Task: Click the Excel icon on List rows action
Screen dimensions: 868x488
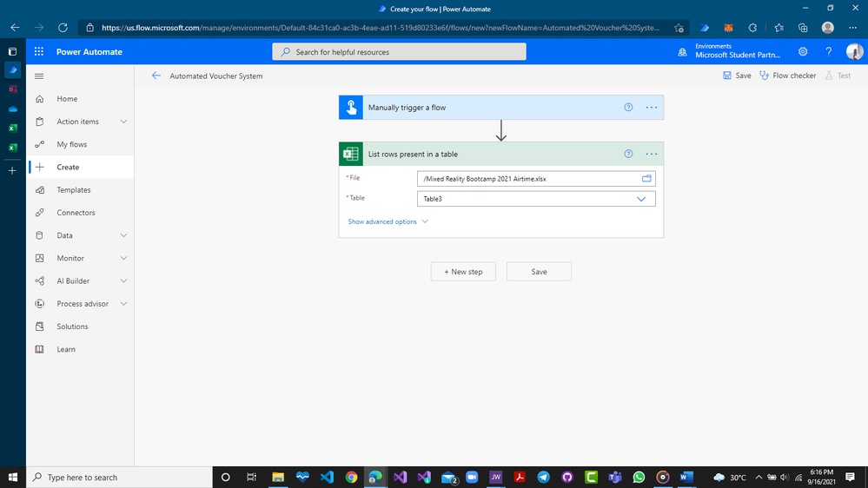Action: pos(351,154)
